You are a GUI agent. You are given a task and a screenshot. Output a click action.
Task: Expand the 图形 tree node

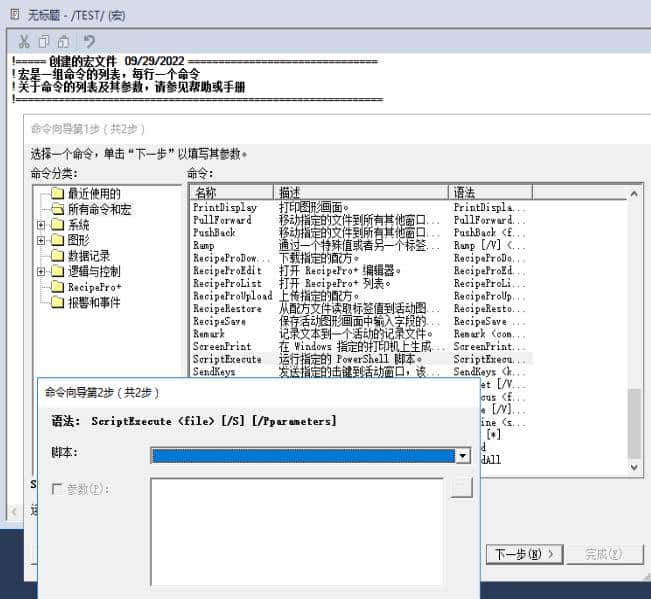coord(41,240)
